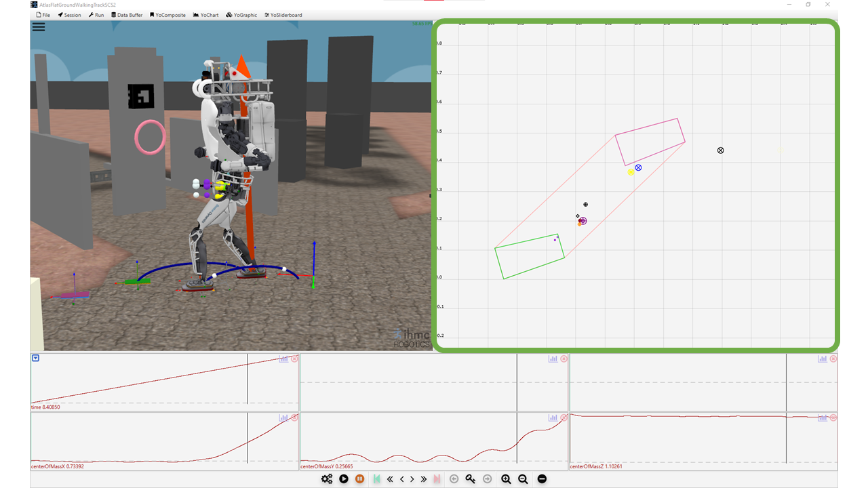
Task: Select the green footstep polygon in 2D plotter
Action: [530, 257]
